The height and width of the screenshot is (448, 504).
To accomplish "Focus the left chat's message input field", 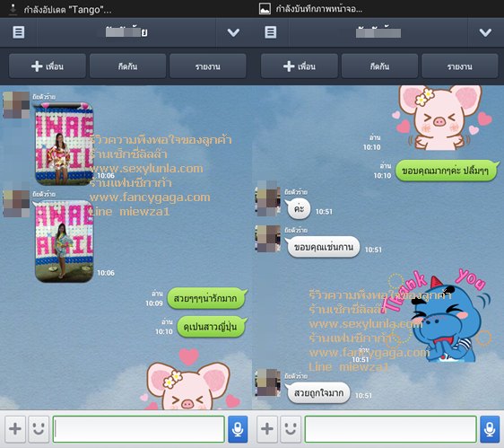I will pos(138,429).
